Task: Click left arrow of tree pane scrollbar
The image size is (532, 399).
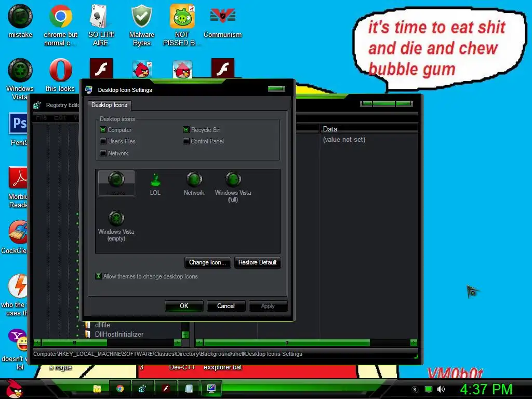Action: (37, 343)
